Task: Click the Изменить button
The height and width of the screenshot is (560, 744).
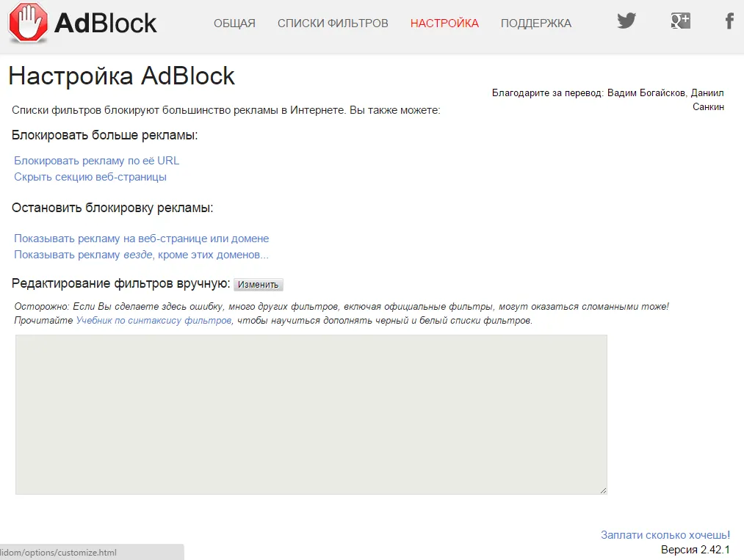Action: (x=259, y=285)
